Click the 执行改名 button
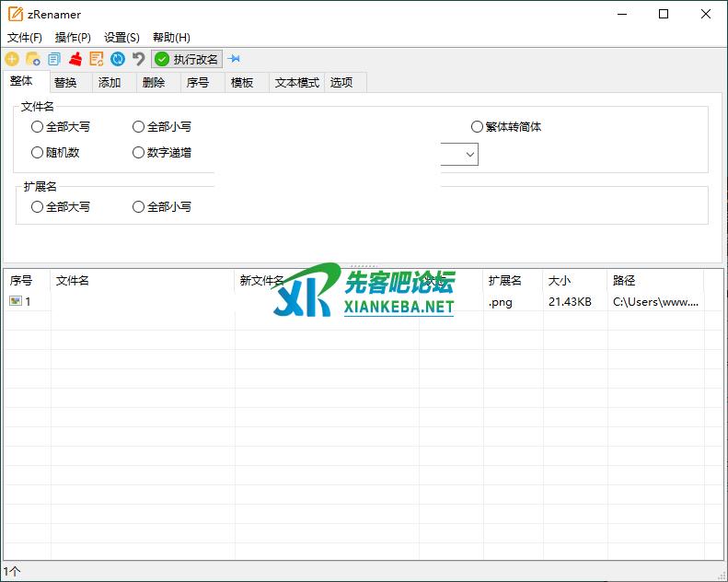This screenshot has width=728, height=582. 187,59
